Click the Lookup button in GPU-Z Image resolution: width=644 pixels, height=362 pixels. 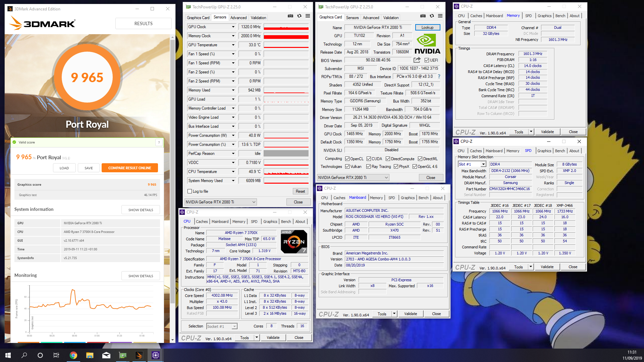click(427, 27)
